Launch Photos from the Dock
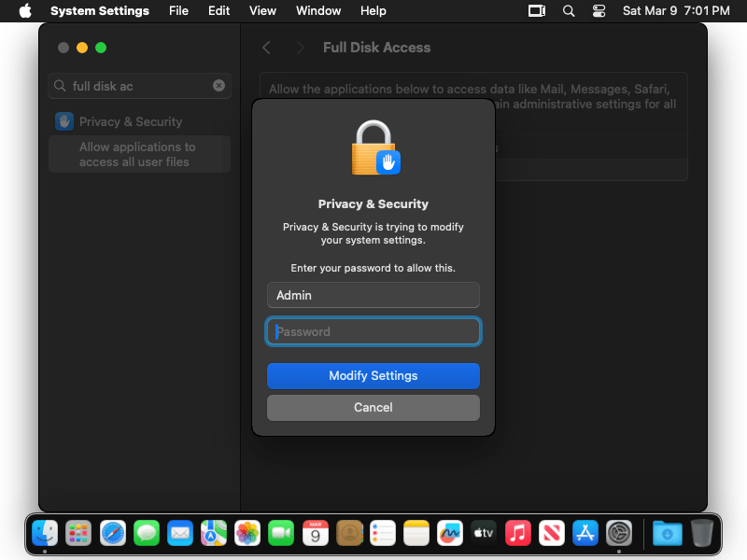This screenshot has width=747, height=560. 247,533
